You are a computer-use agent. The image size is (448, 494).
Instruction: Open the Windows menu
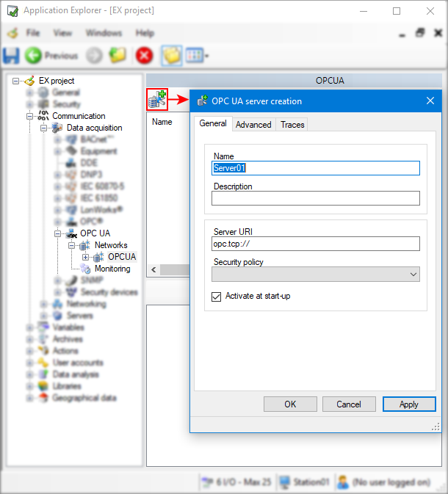(x=104, y=33)
